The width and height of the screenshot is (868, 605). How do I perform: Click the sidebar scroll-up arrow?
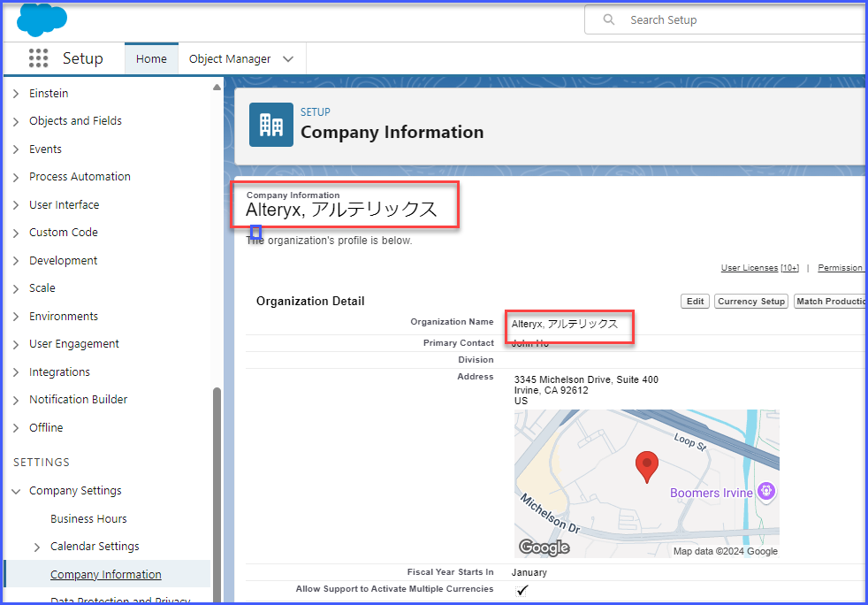pos(217,87)
